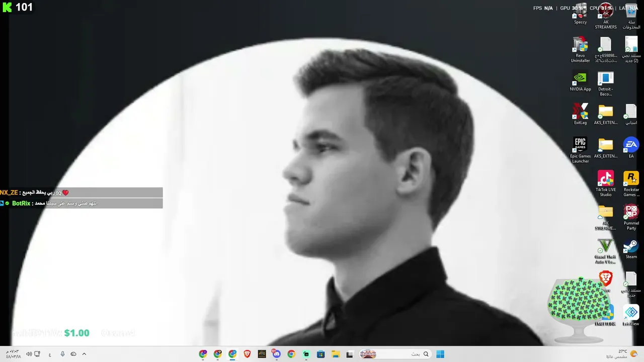Select the Brave browser desktop shortcut
The image size is (644, 362).
click(x=606, y=282)
